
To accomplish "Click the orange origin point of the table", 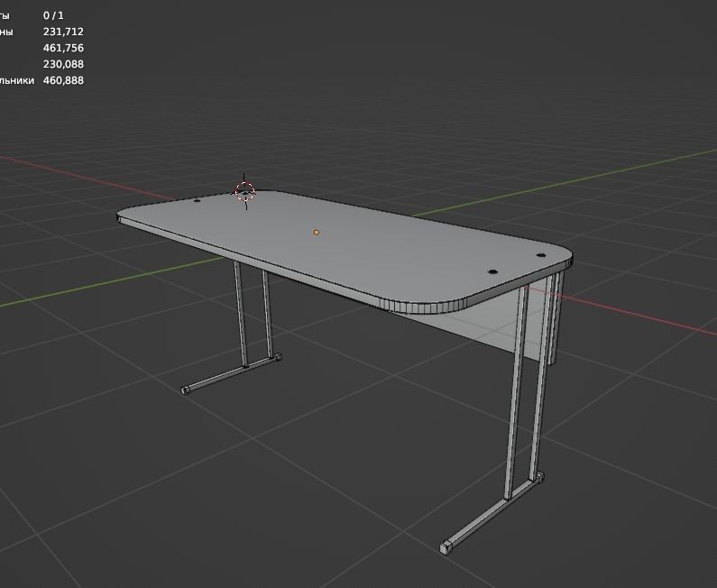I will point(316,233).
